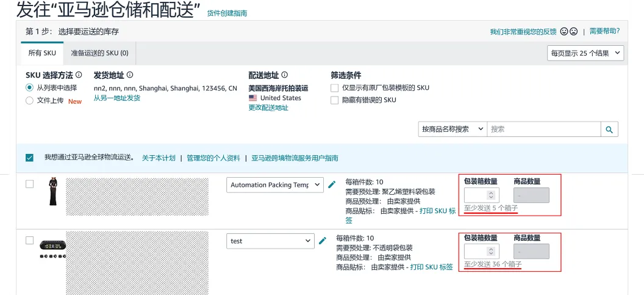644x295 pixels.
Task: Tick the checkbox for the tire monitor row
Action: coord(29,240)
